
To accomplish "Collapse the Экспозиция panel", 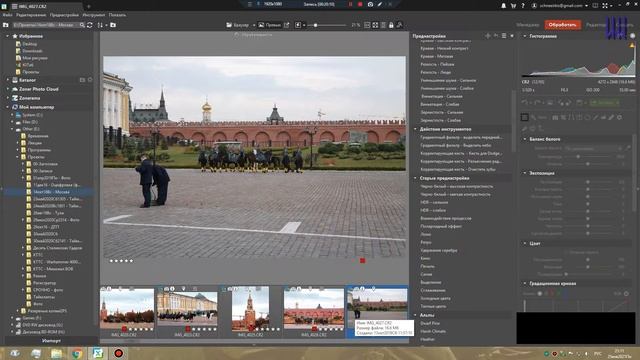I will pyautogui.click(x=525, y=173).
